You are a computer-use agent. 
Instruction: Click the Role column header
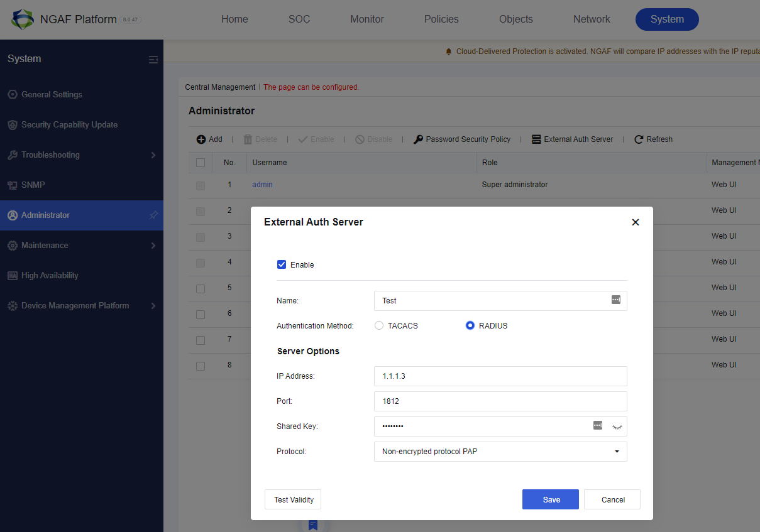click(x=592, y=163)
